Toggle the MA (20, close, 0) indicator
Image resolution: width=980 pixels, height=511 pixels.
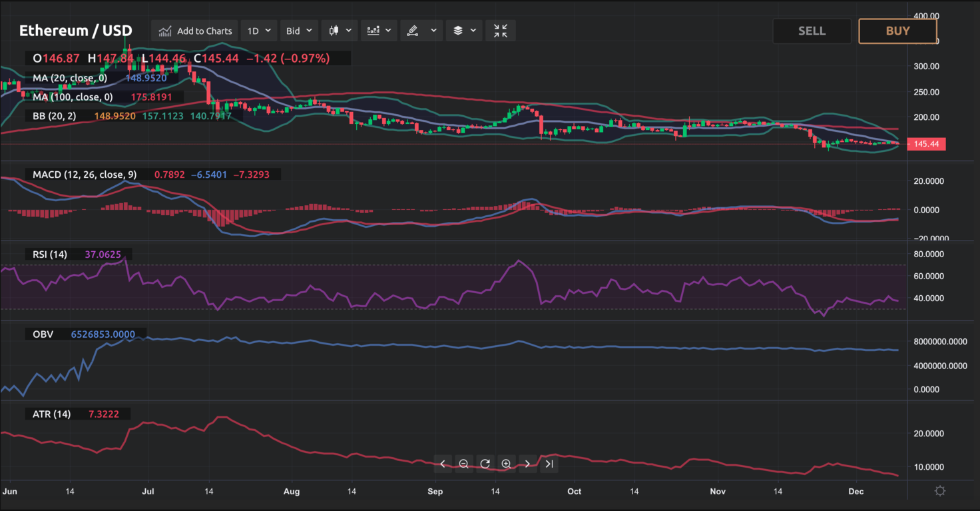70,78
